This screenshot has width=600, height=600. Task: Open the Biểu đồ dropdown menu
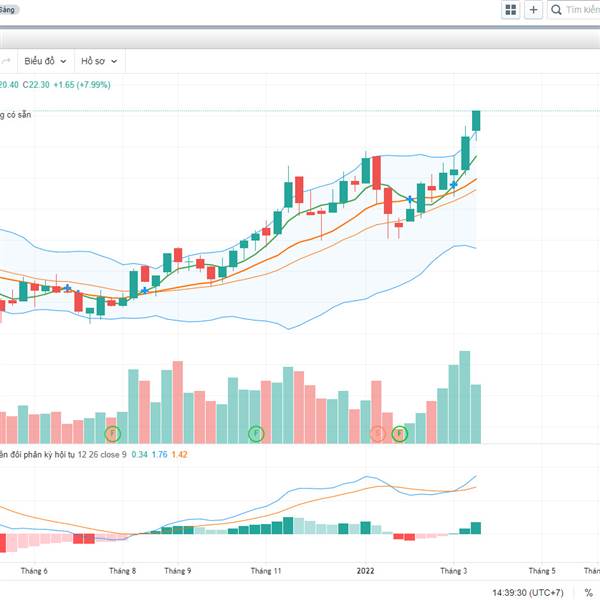click(x=45, y=61)
